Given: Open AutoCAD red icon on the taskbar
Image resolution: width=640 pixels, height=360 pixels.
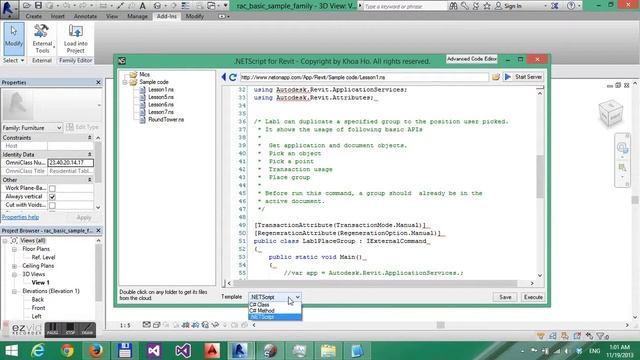Looking at the screenshot, I should pyautogui.click(x=212, y=351).
